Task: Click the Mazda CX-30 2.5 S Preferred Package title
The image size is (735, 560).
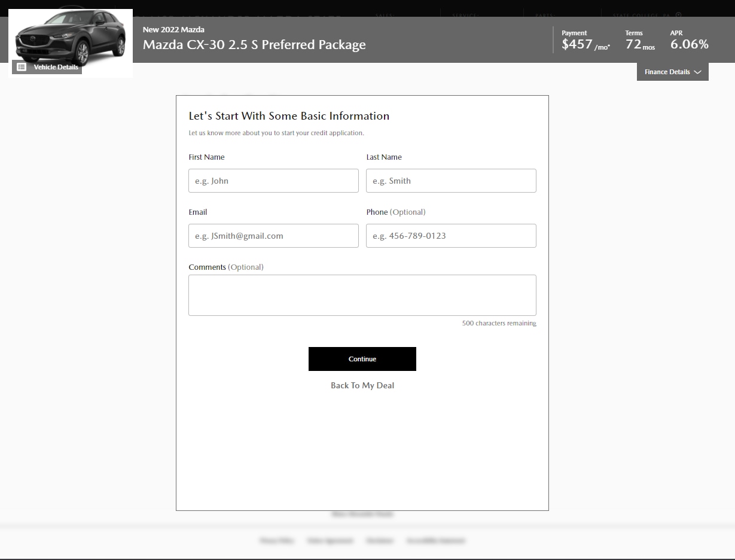Action: tap(254, 45)
